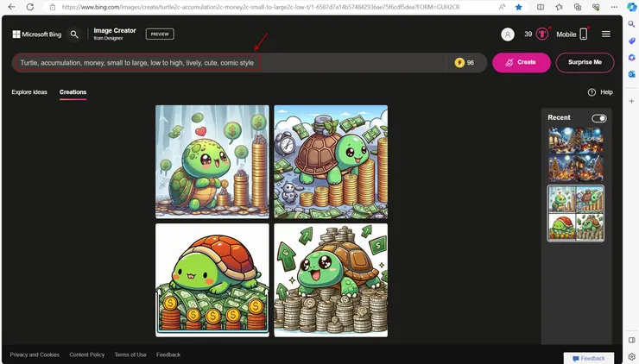
Task: Click the Bing search magnifier icon
Action: [x=74, y=35]
